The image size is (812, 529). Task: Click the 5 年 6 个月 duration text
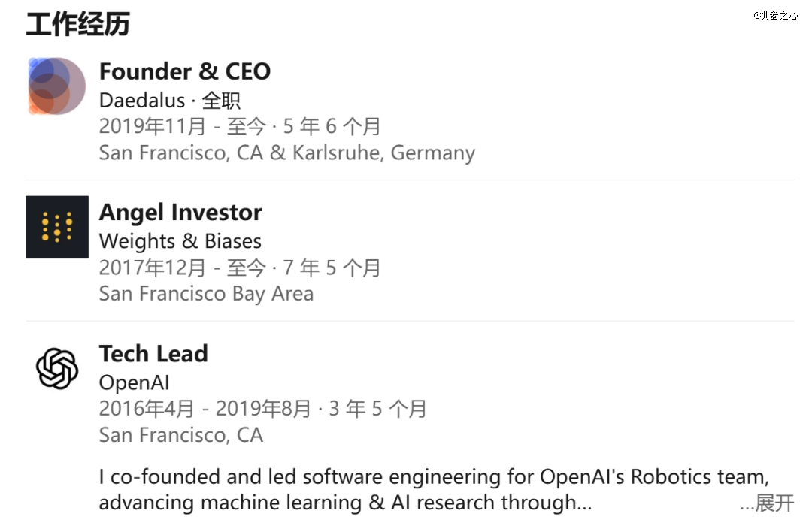[332, 126]
